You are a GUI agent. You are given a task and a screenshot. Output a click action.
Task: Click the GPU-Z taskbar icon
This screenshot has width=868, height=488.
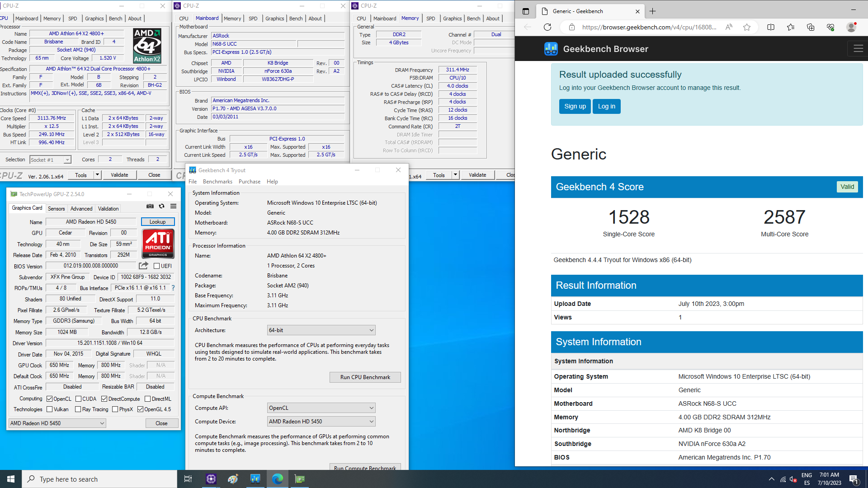[x=300, y=479]
